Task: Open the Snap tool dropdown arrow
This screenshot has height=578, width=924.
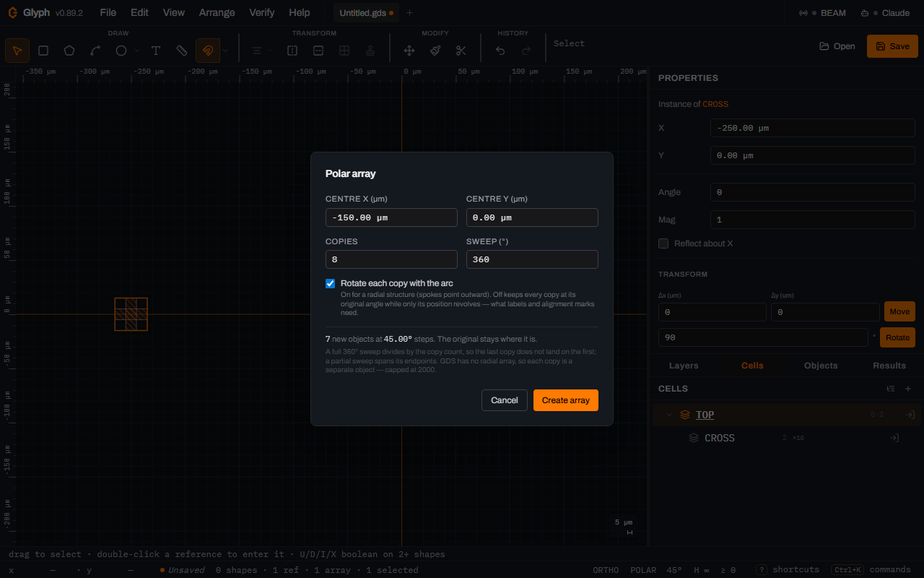Action: (225, 51)
